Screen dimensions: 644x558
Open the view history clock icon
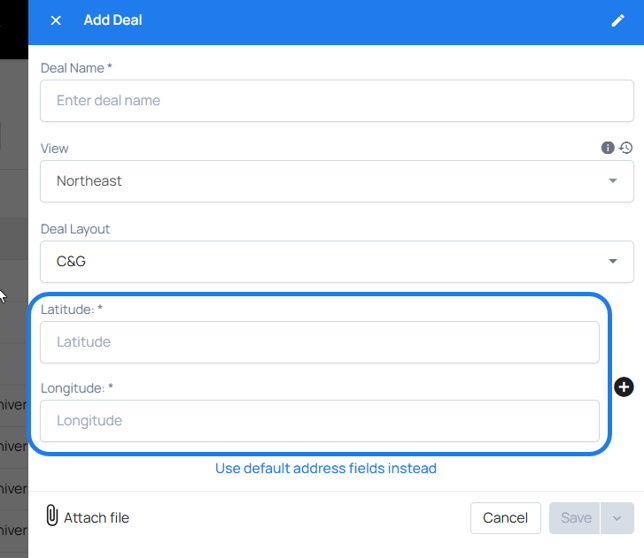click(626, 148)
